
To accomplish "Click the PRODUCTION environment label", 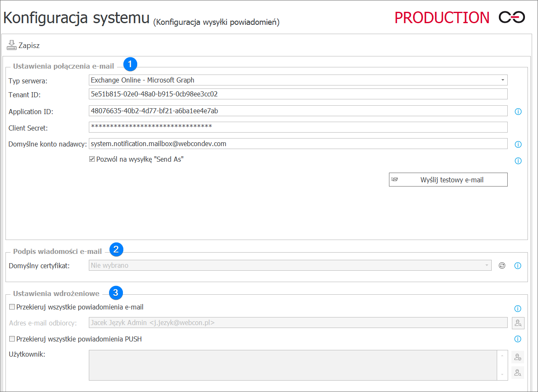I will click(x=442, y=17).
